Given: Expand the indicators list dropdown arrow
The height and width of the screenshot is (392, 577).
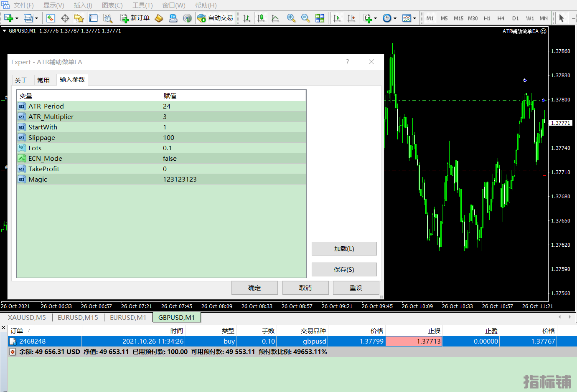Looking at the screenshot, I should (375, 18).
